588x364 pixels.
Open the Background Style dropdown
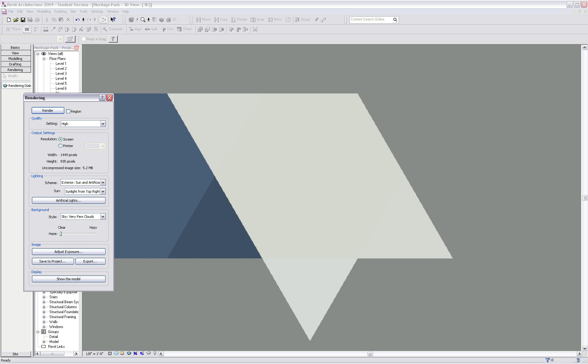click(103, 217)
